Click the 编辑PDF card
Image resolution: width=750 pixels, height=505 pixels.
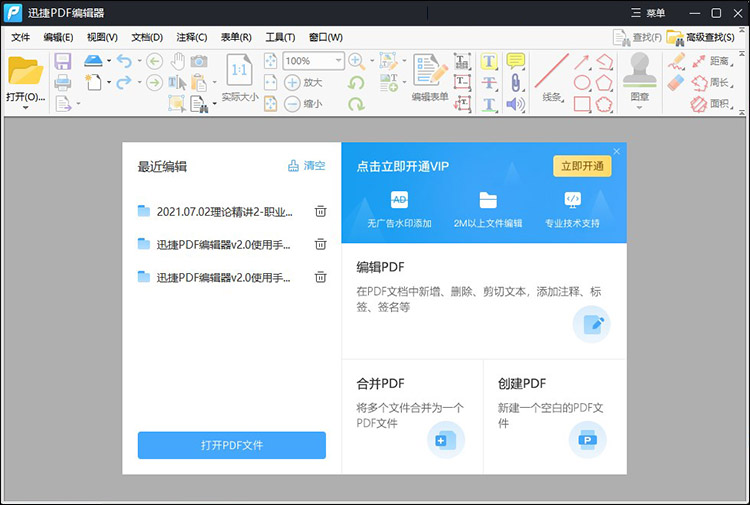pos(484,301)
